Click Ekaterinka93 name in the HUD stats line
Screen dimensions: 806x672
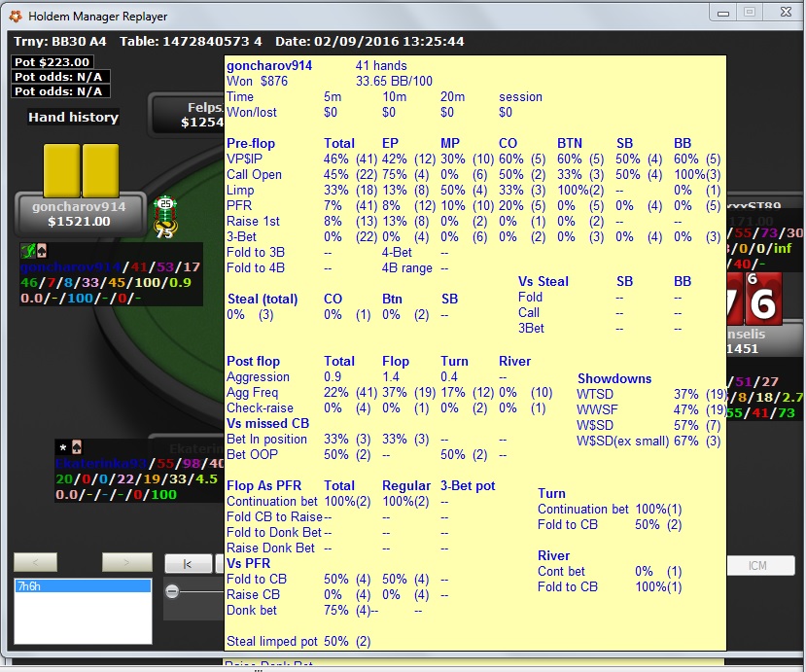101,463
